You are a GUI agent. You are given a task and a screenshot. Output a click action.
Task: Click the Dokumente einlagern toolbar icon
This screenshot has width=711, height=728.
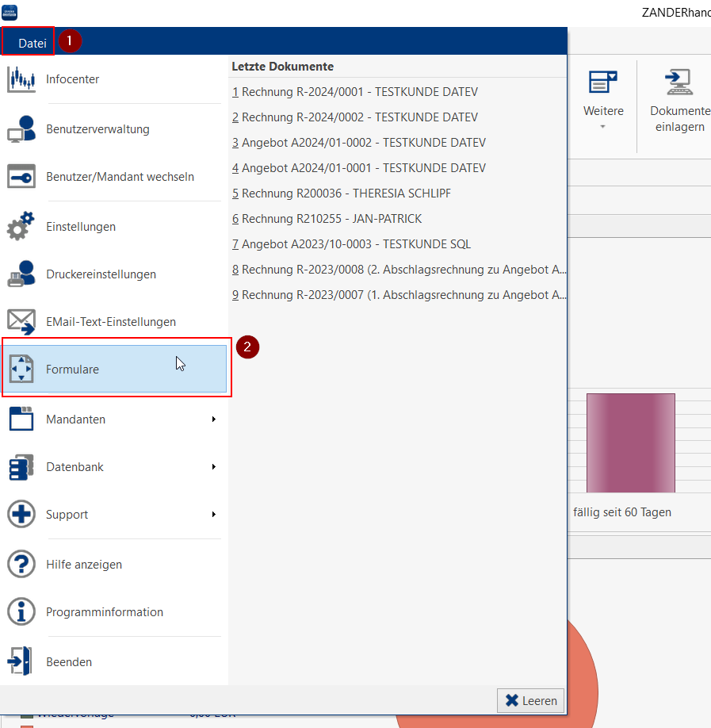[x=679, y=82]
